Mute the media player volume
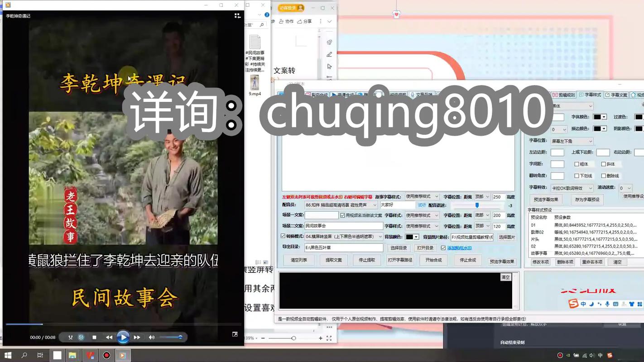 tap(152, 337)
